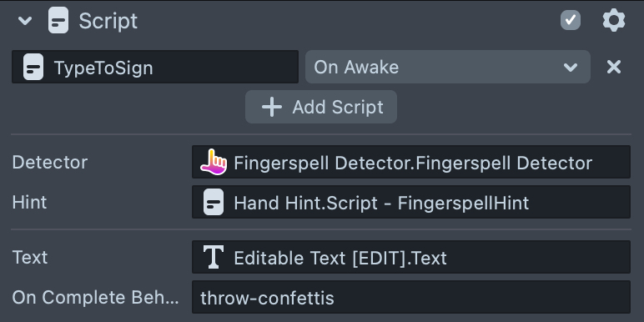Click the On Awake dropdown chevron arrow
The width and height of the screenshot is (644, 322).
click(571, 68)
